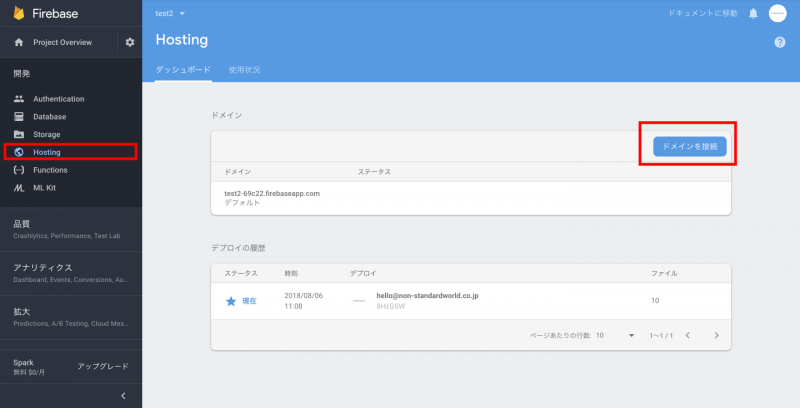
Task: Go to the previous page arrow
Action: (688, 335)
